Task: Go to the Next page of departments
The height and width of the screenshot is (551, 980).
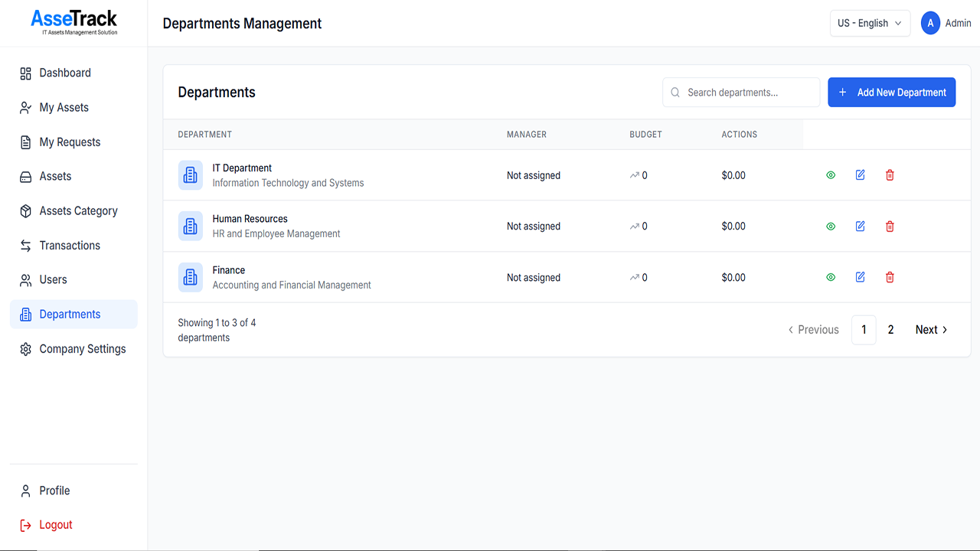Action: (931, 330)
